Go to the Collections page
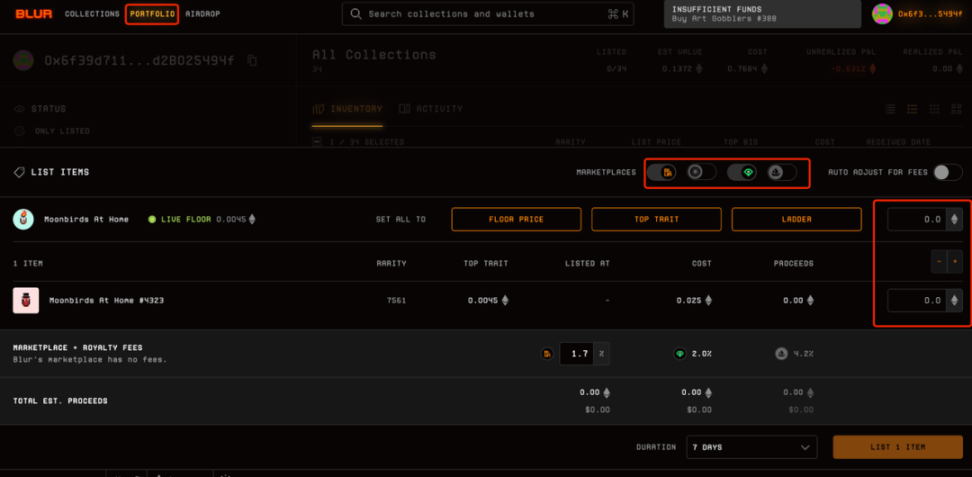Viewport: 972px width, 477px height. point(92,14)
